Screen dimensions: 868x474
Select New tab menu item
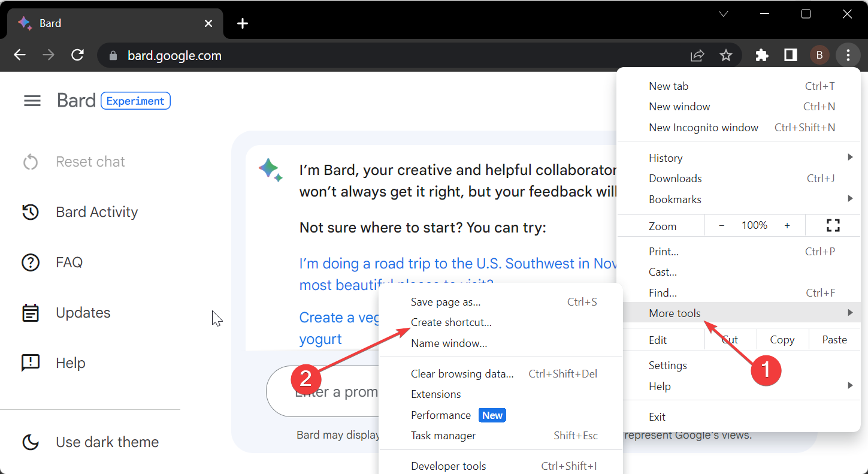[x=739, y=86]
